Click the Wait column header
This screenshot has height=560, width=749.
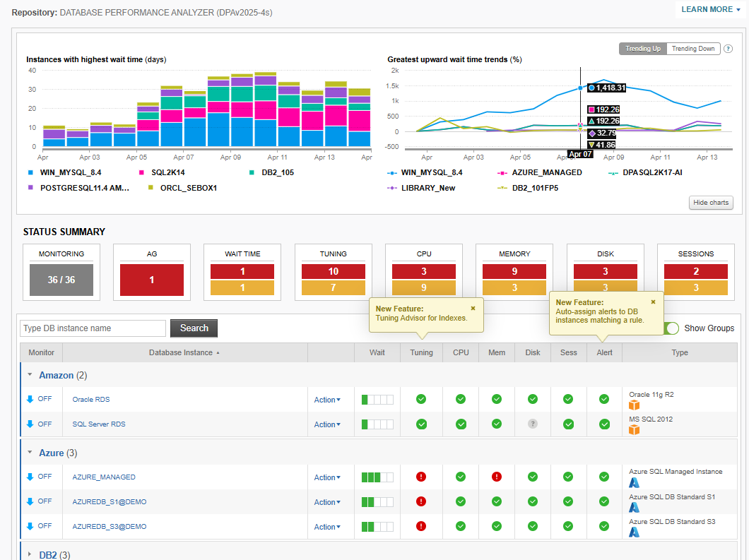[x=377, y=353]
